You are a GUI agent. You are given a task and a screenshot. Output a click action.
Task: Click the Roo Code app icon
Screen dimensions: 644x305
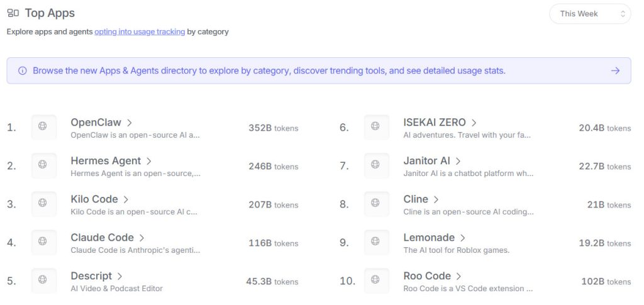click(376, 280)
